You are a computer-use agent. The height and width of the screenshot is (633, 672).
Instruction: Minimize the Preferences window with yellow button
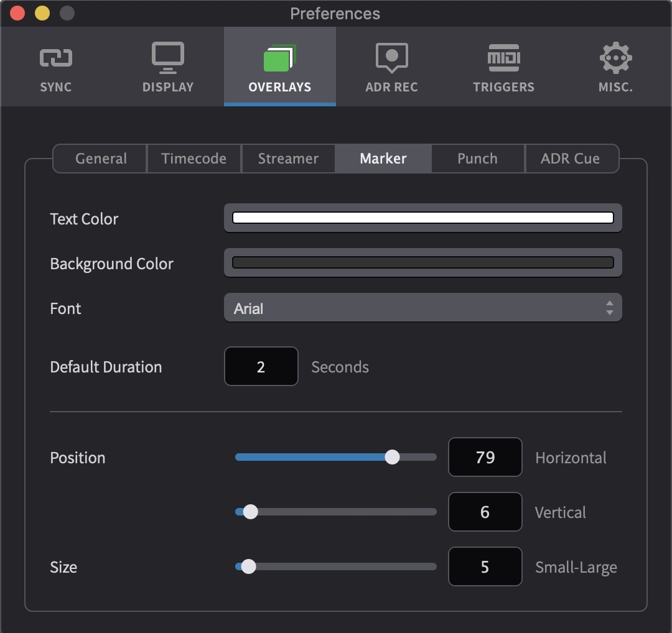tap(42, 13)
